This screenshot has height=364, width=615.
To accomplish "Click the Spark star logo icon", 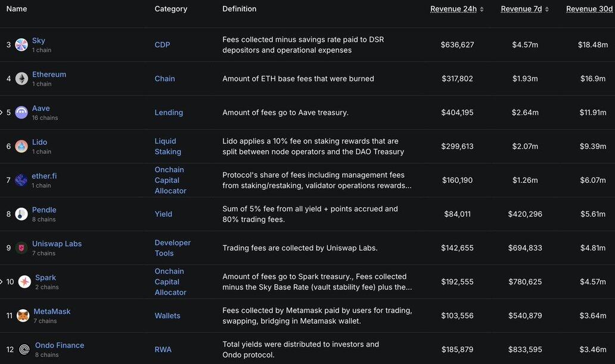I will 24,282.
